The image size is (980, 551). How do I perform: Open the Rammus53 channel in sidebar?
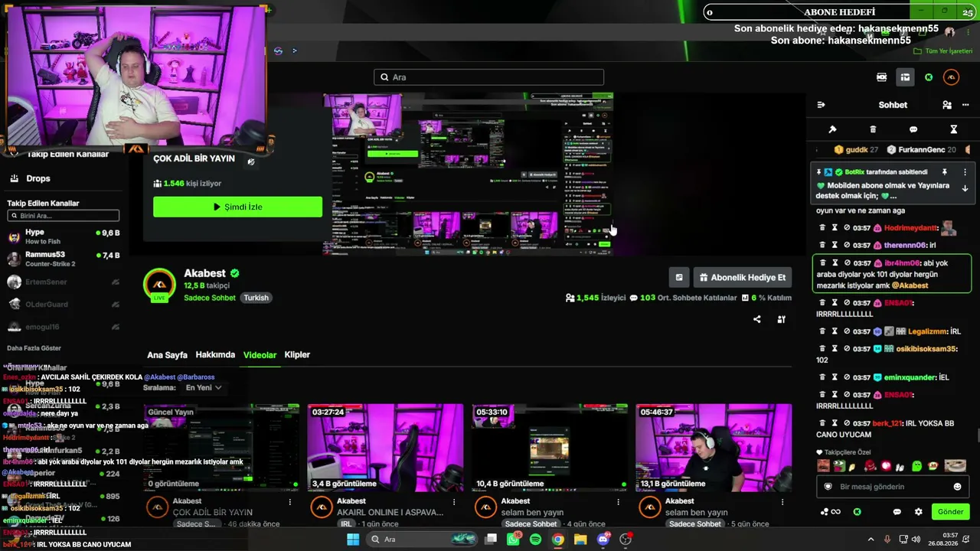[64, 259]
